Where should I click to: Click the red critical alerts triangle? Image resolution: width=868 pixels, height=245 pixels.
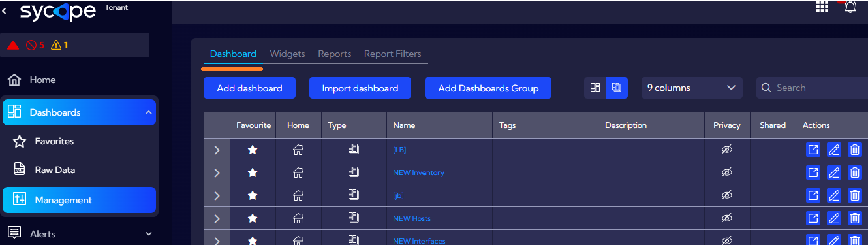point(12,45)
